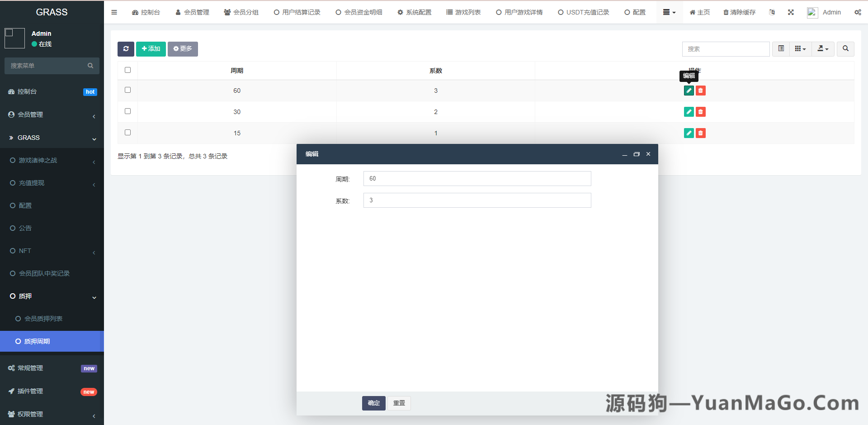Expand the 充值提现 sidebar menu
The height and width of the screenshot is (425, 868).
(52, 183)
